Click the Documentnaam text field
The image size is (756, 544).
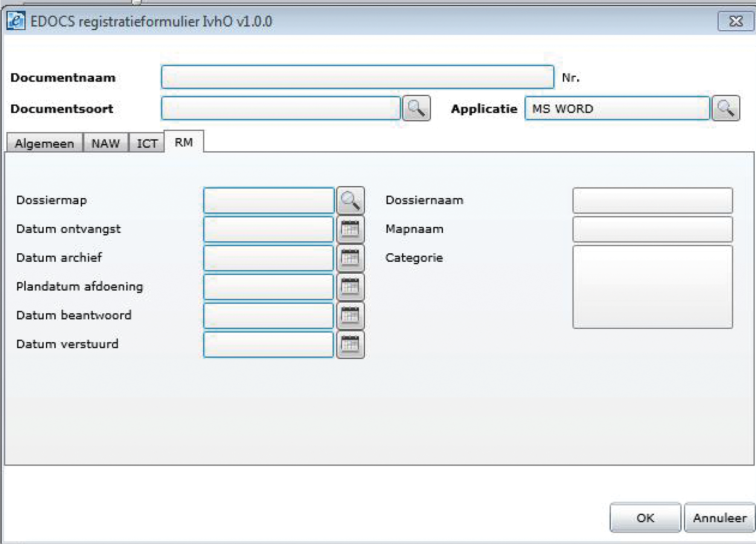358,77
